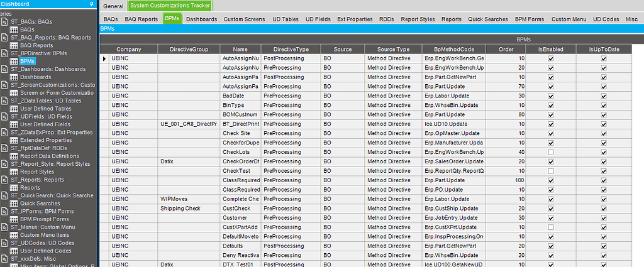Switch to the General tab

point(113,6)
